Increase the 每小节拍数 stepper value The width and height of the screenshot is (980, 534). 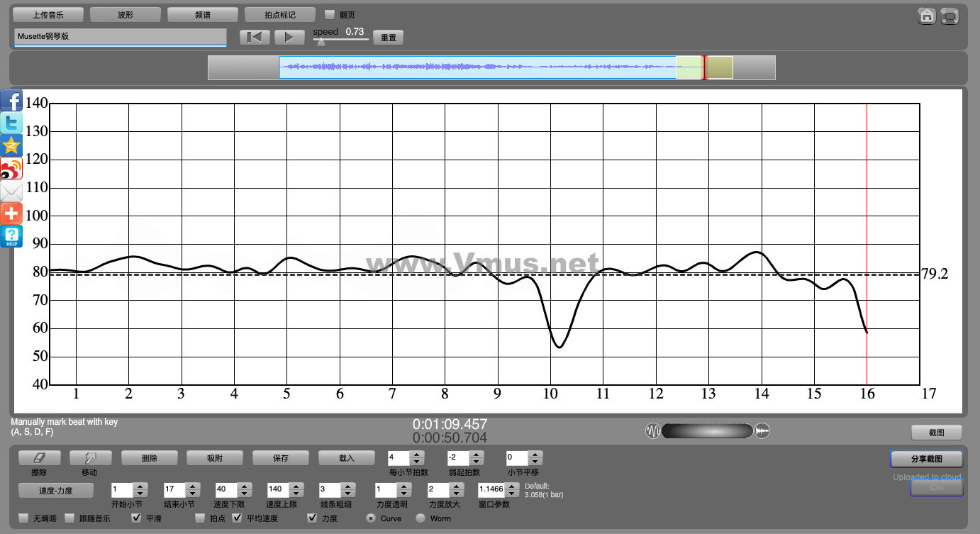click(417, 455)
